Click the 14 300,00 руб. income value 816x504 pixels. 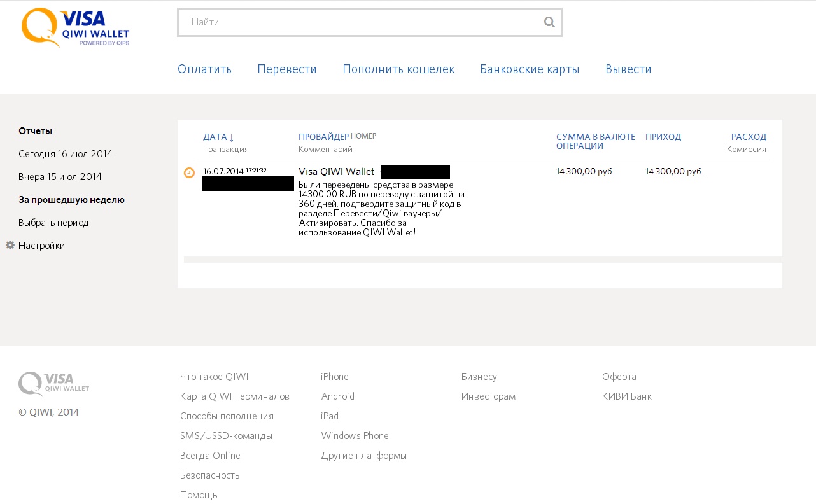coord(674,171)
